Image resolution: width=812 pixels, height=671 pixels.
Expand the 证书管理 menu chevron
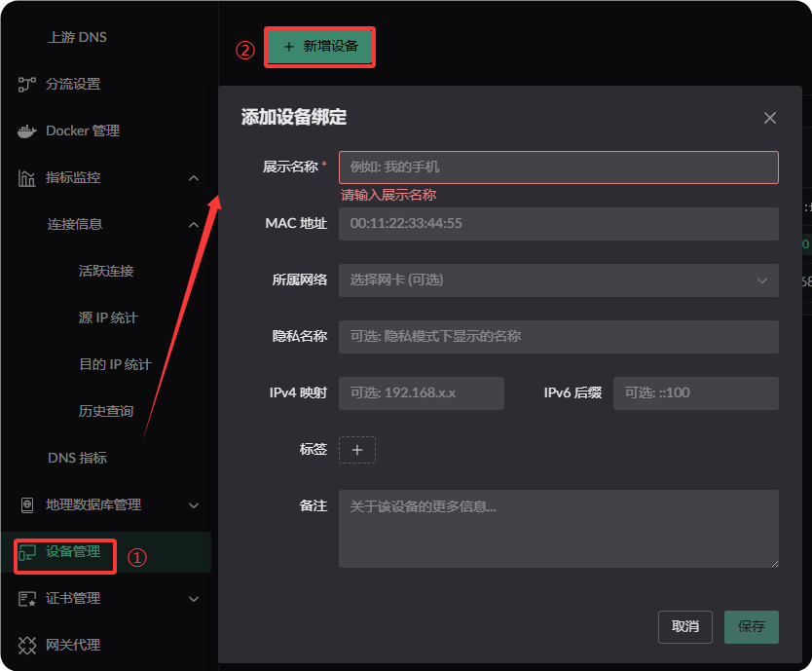coord(194,599)
